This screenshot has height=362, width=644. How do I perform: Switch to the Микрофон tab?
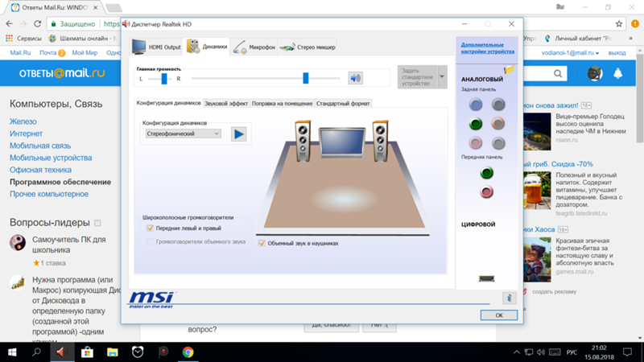click(x=254, y=47)
